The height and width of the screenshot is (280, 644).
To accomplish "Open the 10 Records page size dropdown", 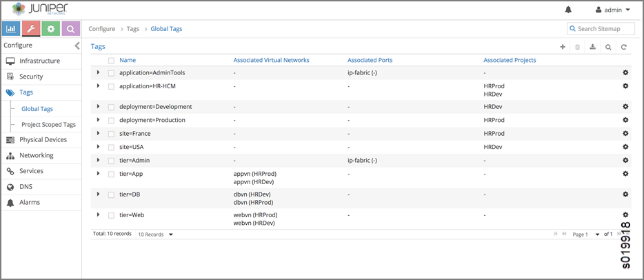I will [155, 234].
